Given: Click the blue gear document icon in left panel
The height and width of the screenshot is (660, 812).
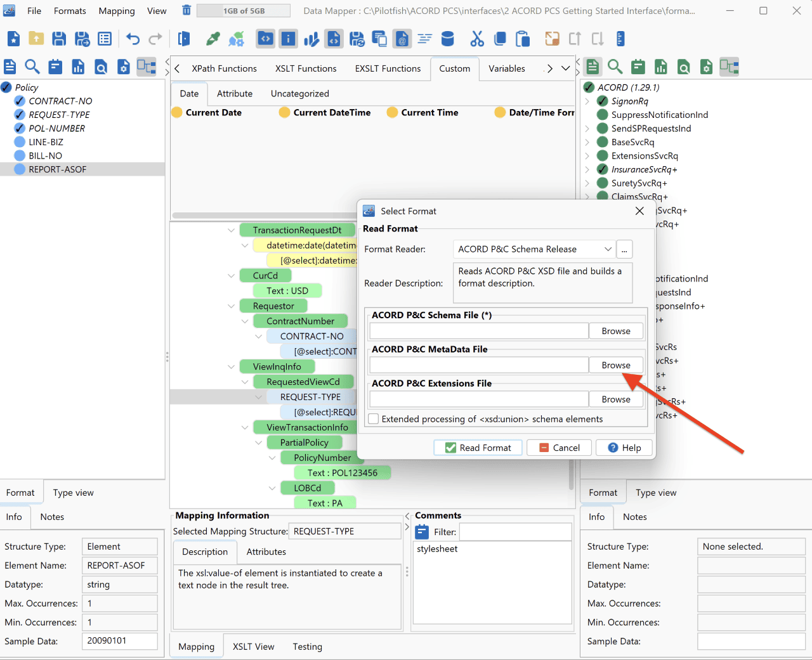Looking at the screenshot, I should (124, 67).
